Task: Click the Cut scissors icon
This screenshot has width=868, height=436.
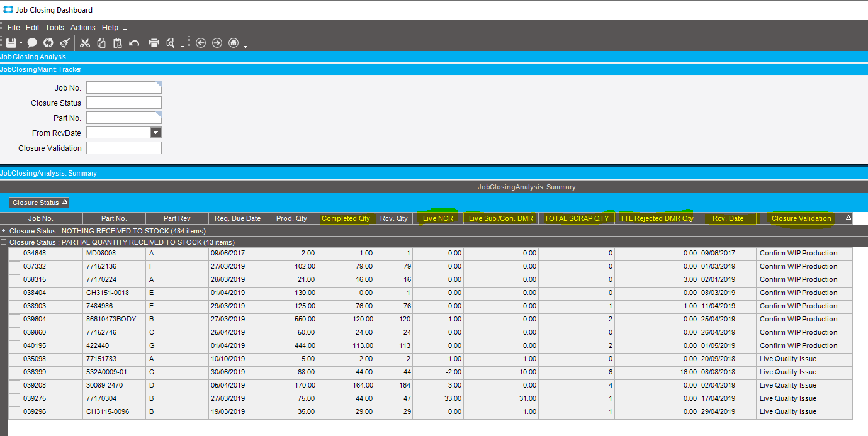Action: coord(85,43)
